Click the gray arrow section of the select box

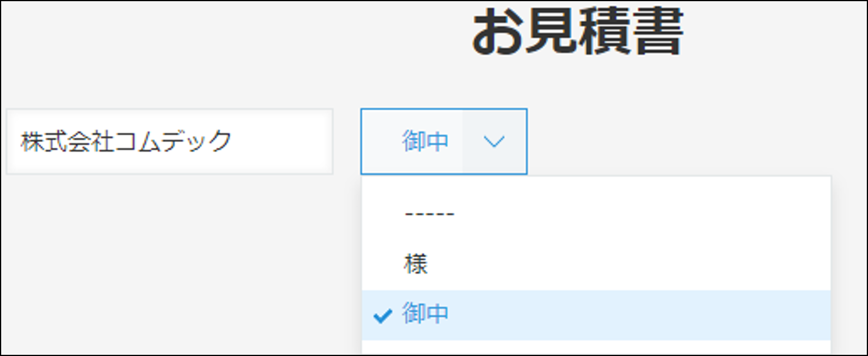click(x=494, y=141)
